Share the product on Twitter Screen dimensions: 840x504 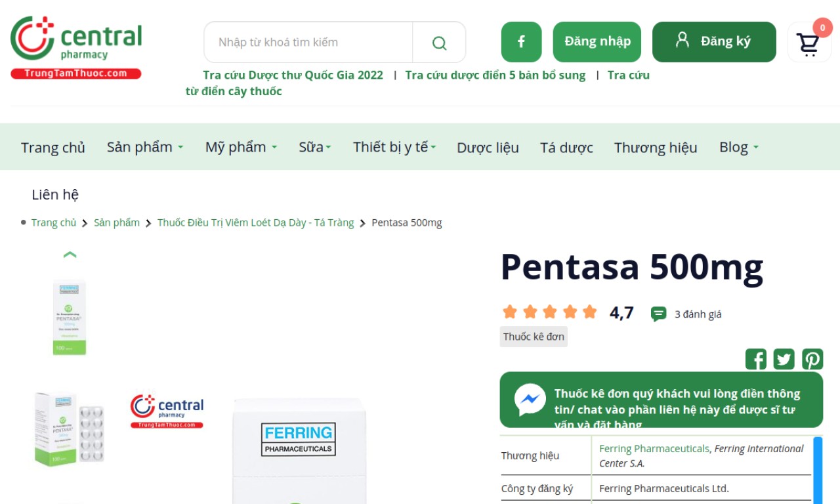point(784,359)
